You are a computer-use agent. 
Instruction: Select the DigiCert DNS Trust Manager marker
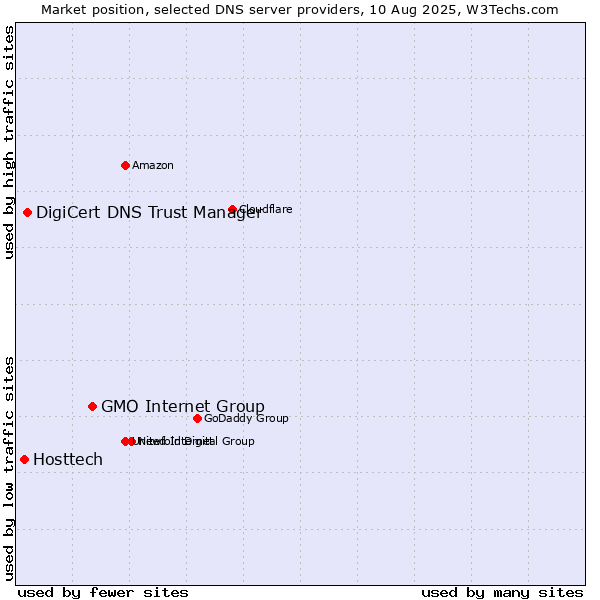27,212
